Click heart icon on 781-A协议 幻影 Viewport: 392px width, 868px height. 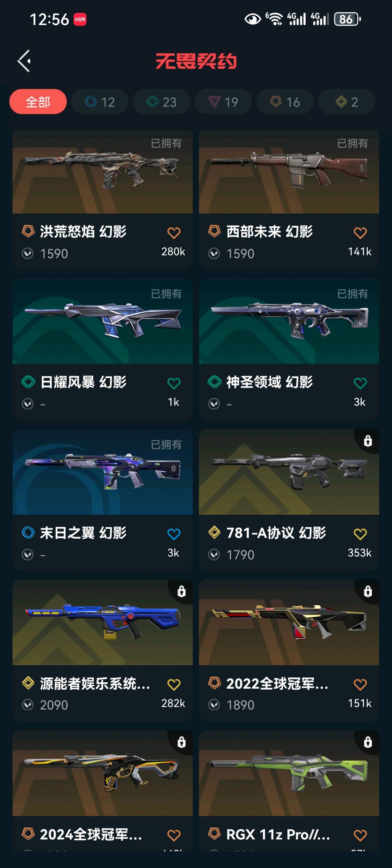point(360,534)
